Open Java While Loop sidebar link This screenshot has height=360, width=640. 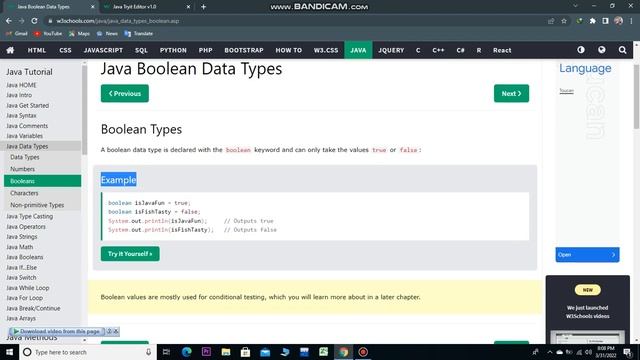coord(27,288)
